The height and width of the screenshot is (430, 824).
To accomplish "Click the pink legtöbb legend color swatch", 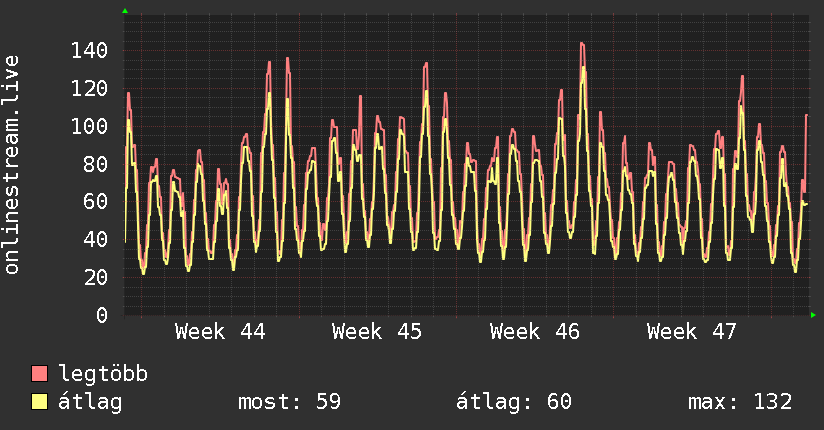I will [x=39, y=373].
